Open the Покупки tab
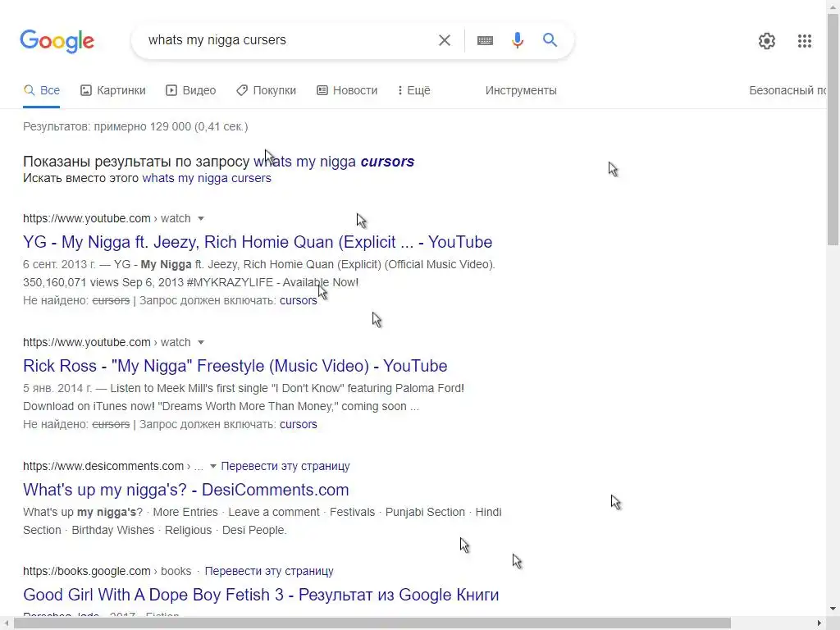 (x=267, y=90)
